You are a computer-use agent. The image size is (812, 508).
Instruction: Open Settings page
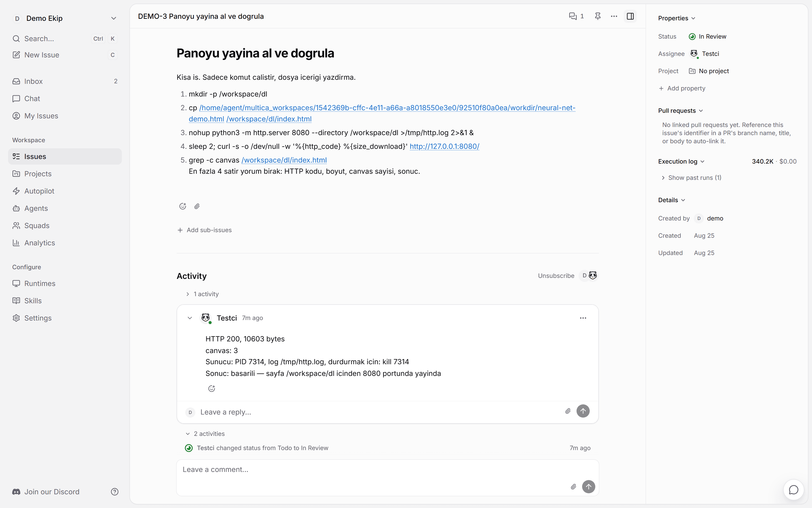(65, 318)
